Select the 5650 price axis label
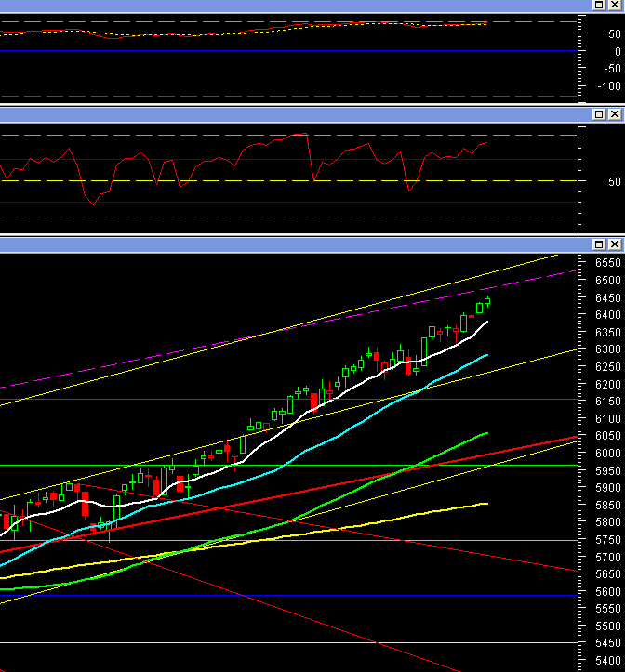 tap(608, 574)
